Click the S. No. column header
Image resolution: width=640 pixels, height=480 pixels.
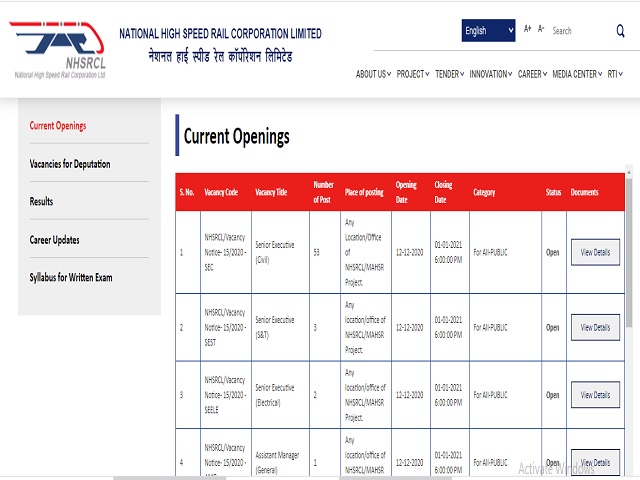tap(187, 192)
